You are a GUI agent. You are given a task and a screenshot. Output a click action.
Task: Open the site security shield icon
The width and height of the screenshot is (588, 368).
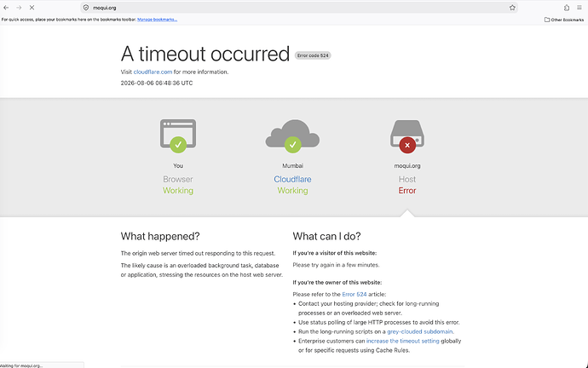[86, 8]
